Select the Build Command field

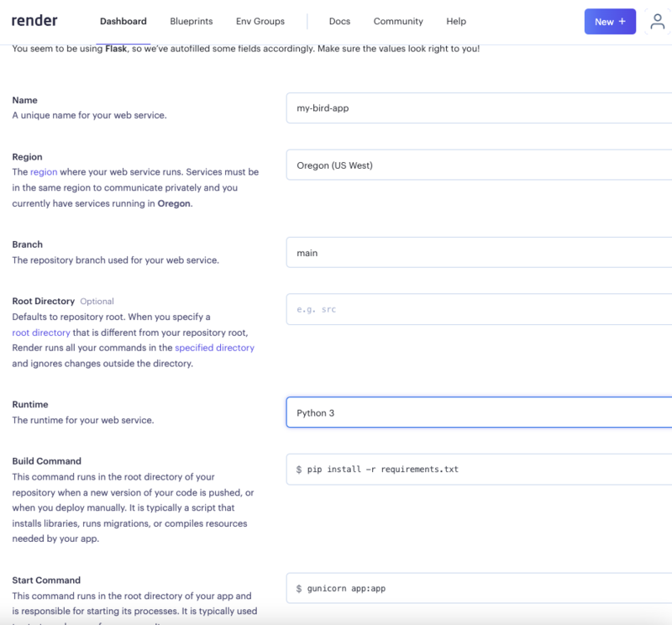point(479,469)
